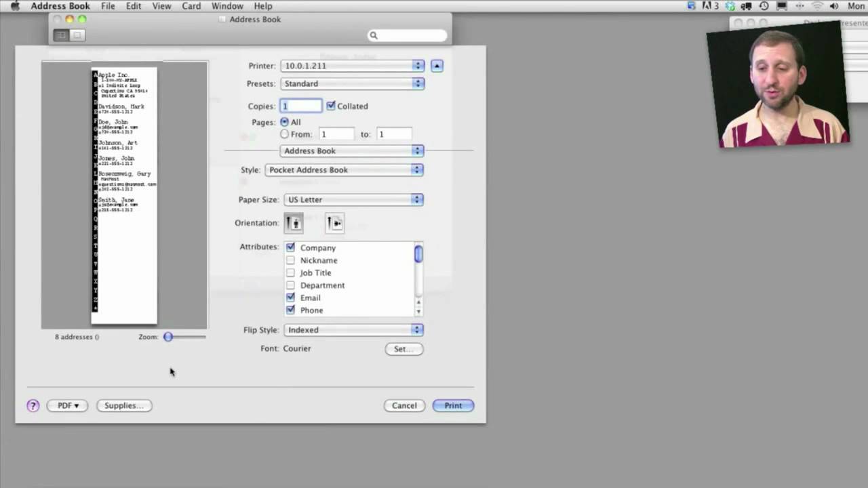
Task: Select the From pages radio button
Action: [x=284, y=134]
